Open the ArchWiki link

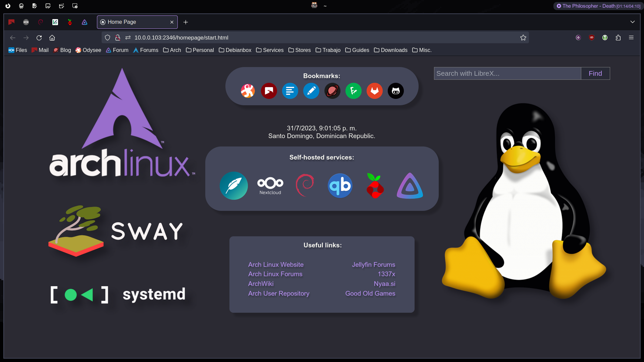point(261,284)
